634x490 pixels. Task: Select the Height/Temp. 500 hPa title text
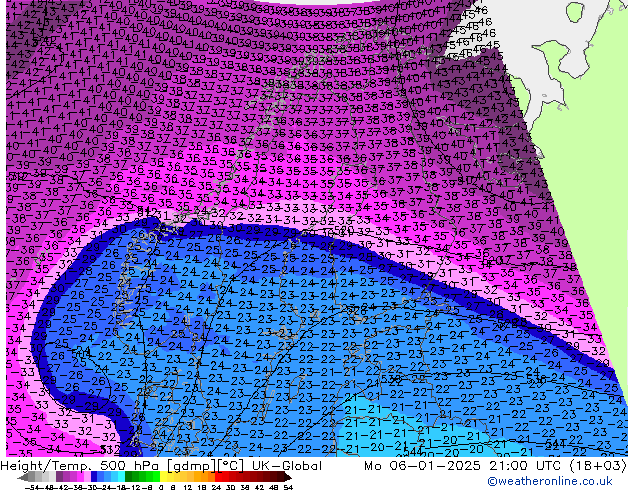click(80, 466)
